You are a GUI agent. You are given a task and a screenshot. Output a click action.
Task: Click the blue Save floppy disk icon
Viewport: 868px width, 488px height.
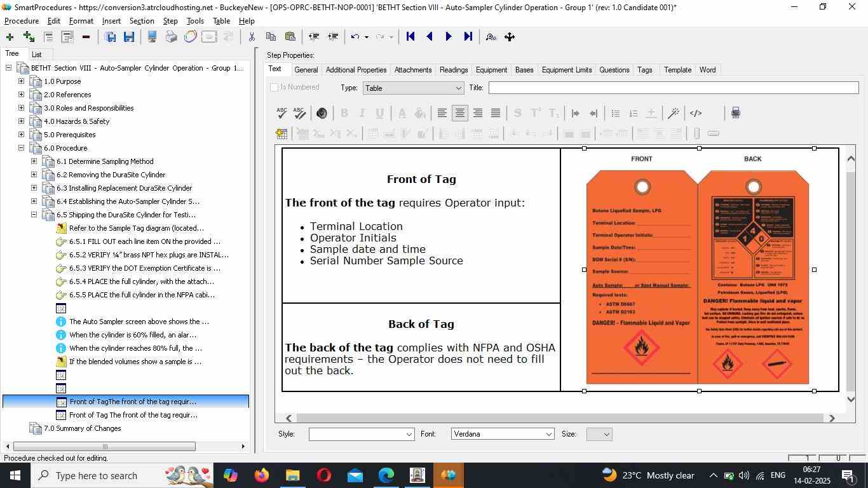pyautogui.click(x=129, y=37)
